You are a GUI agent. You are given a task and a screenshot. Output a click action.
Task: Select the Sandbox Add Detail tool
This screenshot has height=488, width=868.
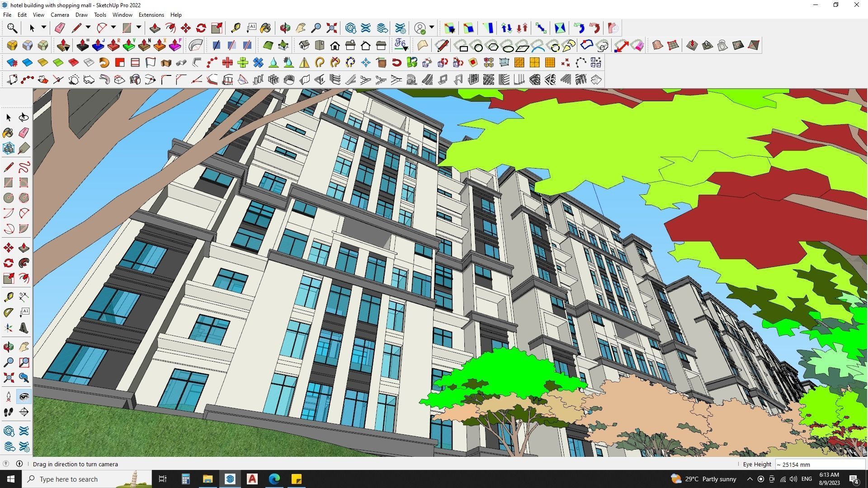(x=738, y=45)
